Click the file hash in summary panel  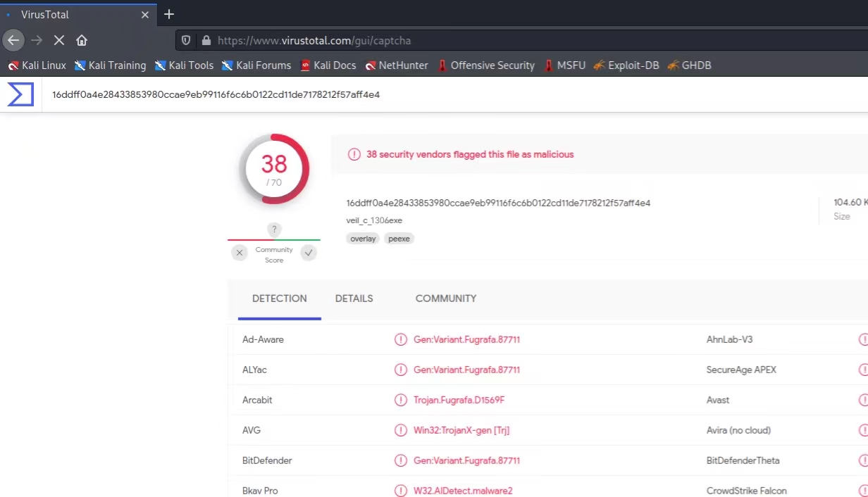498,203
